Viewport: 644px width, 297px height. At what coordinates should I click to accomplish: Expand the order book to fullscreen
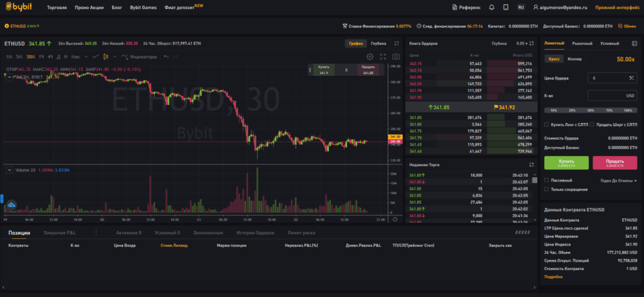(531, 43)
